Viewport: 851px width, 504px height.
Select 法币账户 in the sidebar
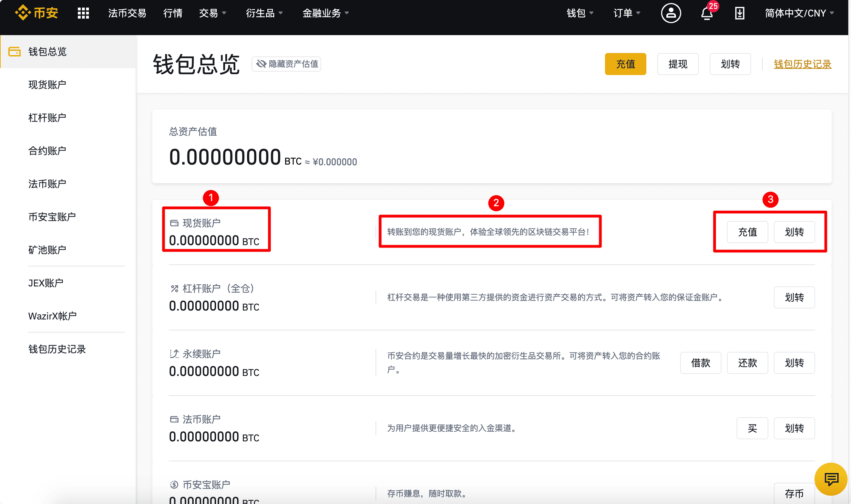pos(47,184)
